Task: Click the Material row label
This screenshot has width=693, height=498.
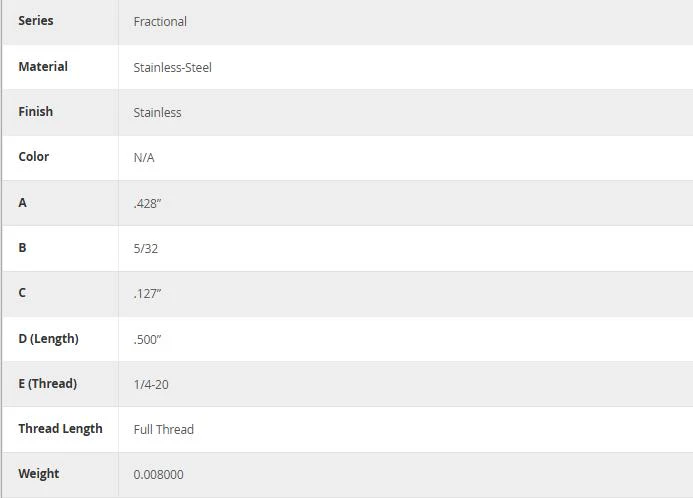Action: click(43, 67)
